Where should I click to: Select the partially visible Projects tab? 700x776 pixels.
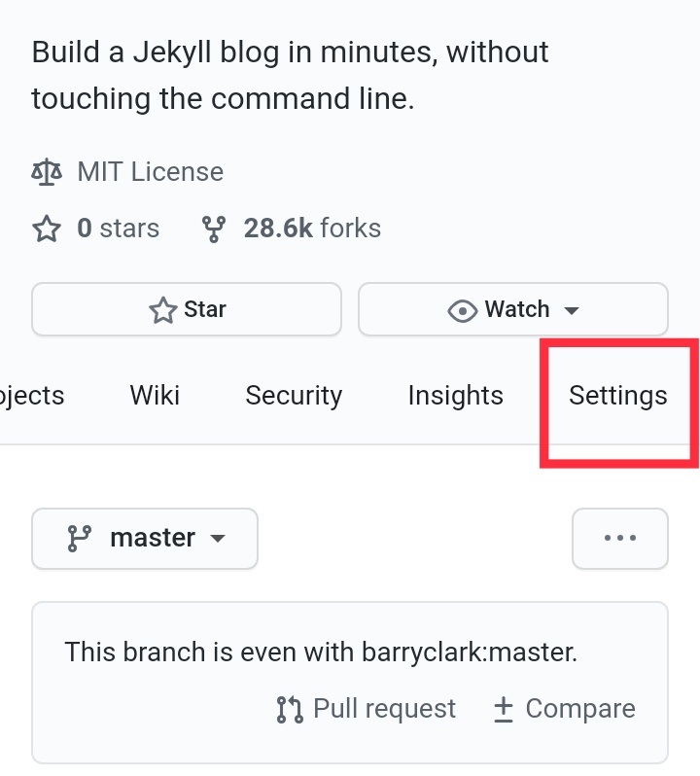coord(32,396)
